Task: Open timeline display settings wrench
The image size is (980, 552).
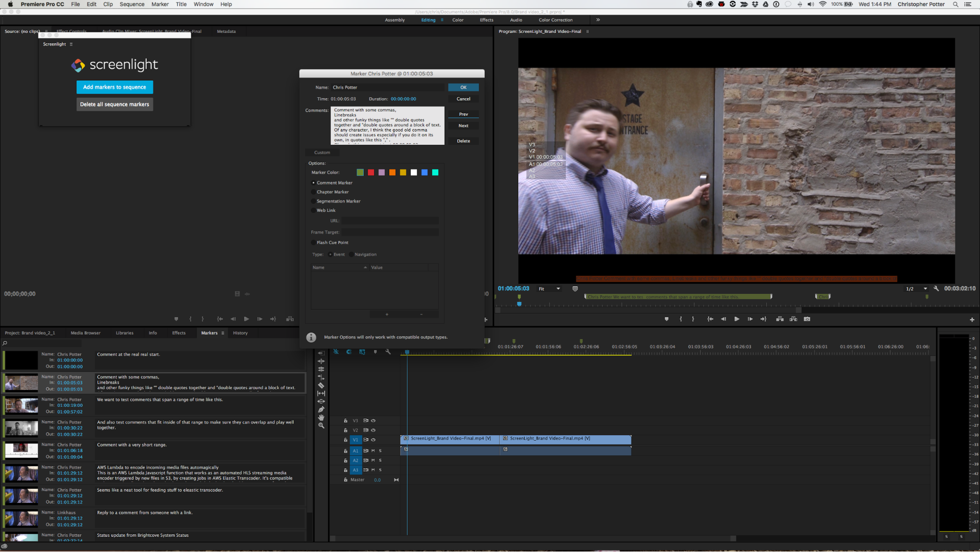Action: (388, 352)
